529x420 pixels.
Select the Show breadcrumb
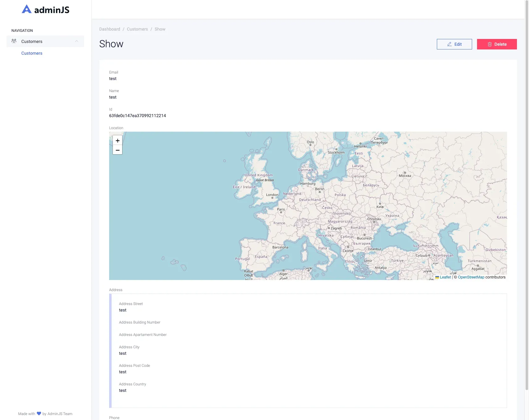tap(160, 29)
